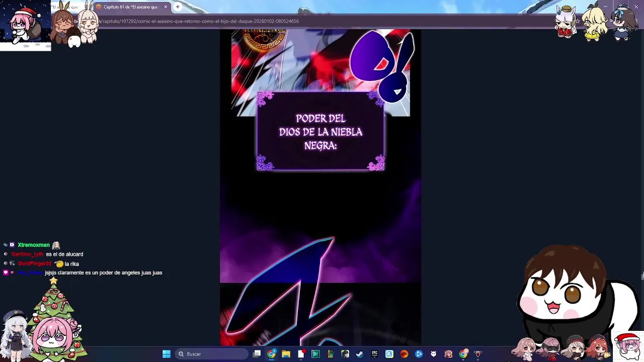Image resolution: width=644 pixels, height=362 pixels.
Task: Open the Windows Start menu
Action: pos(167,354)
